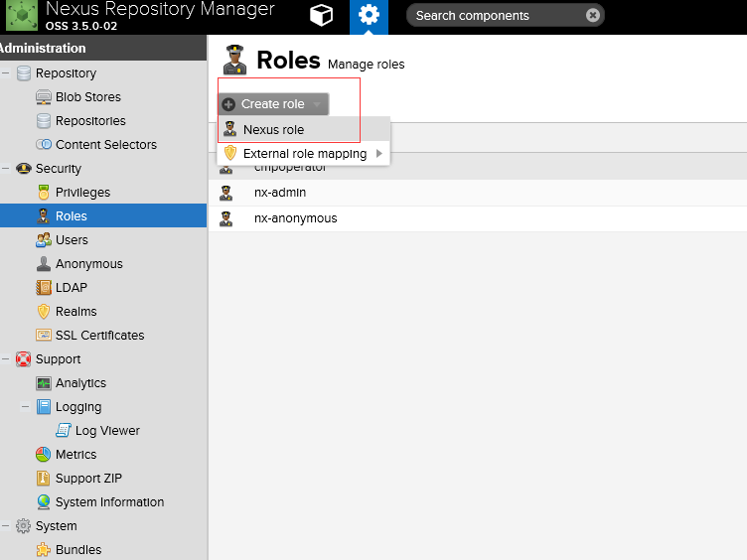Click the Nexus role menu officer icon
The image size is (747, 560).
click(230, 128)
